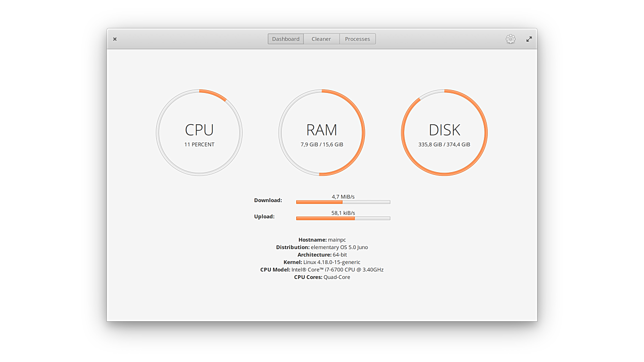Image resolution: width=644 pixels, height=362 pixels.
Task: Switch to the Dashboard tab
Action: point(285,39)
